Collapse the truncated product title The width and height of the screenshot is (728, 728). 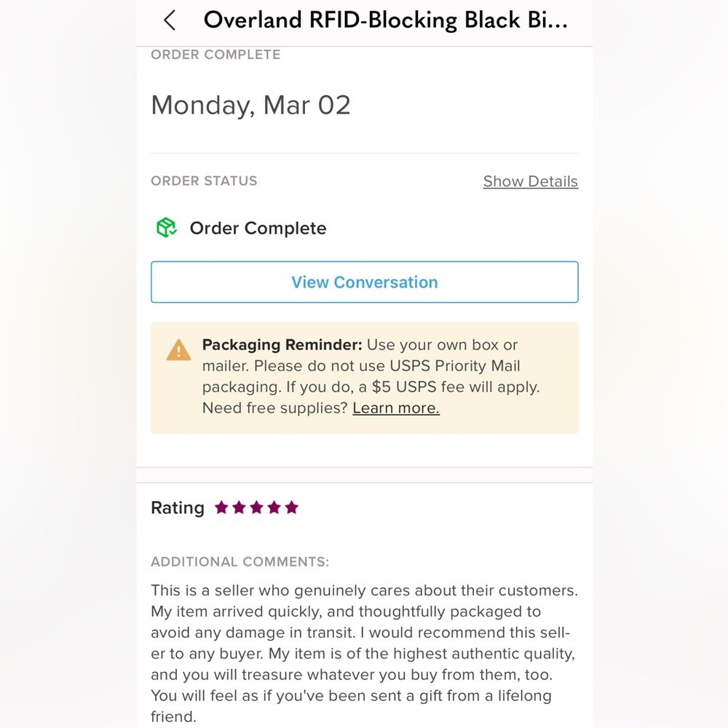click(x=386, y=20)
